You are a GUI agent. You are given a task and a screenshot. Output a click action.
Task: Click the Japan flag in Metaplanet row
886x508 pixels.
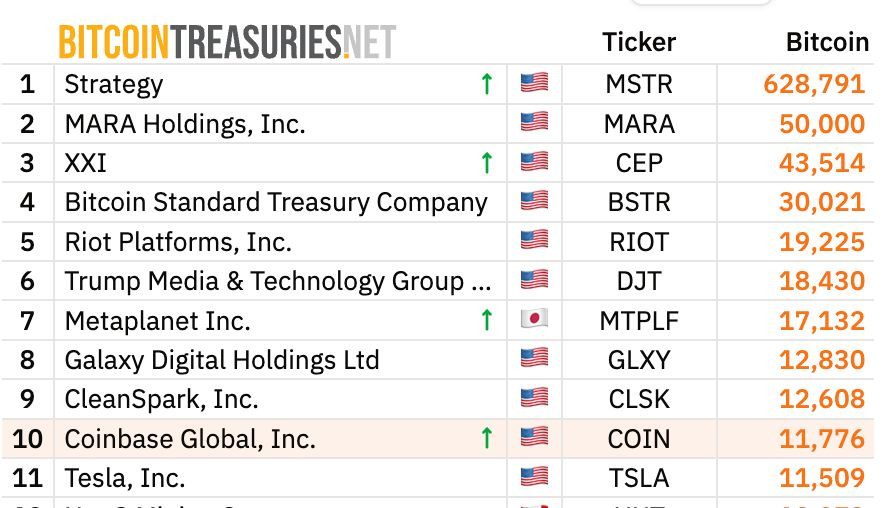pos(534,319)
